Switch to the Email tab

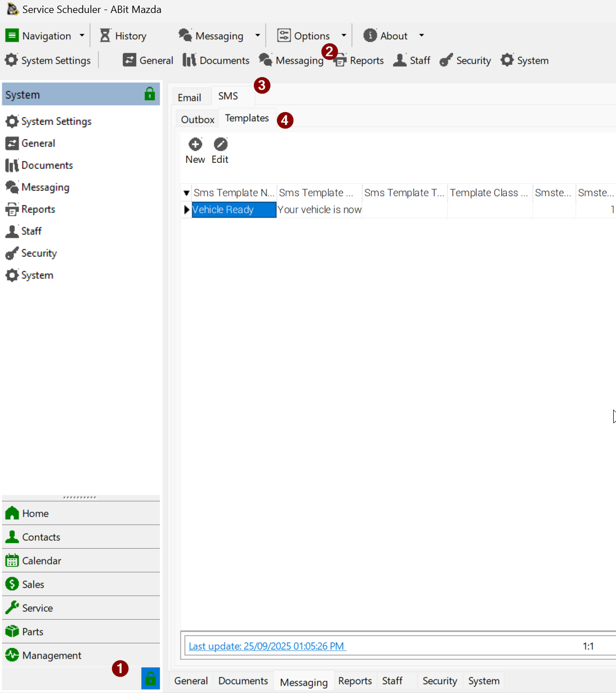click(189, 97)
